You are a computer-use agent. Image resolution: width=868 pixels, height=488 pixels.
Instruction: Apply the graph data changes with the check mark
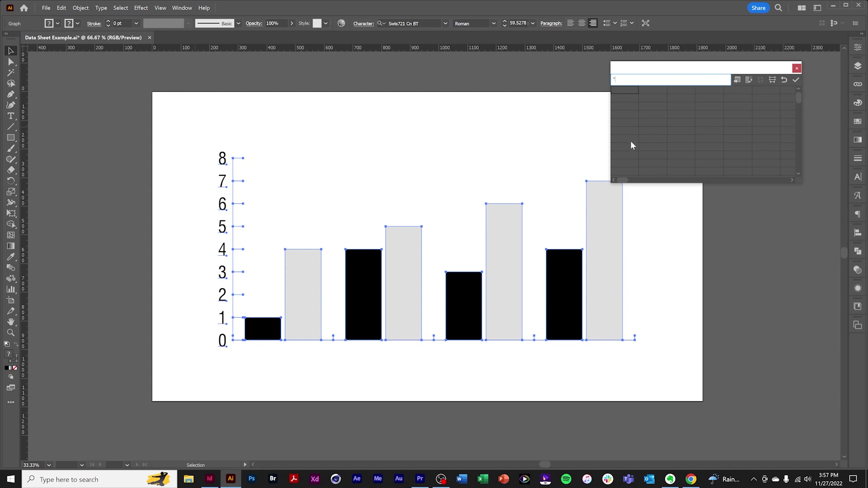tap(796, 80)
